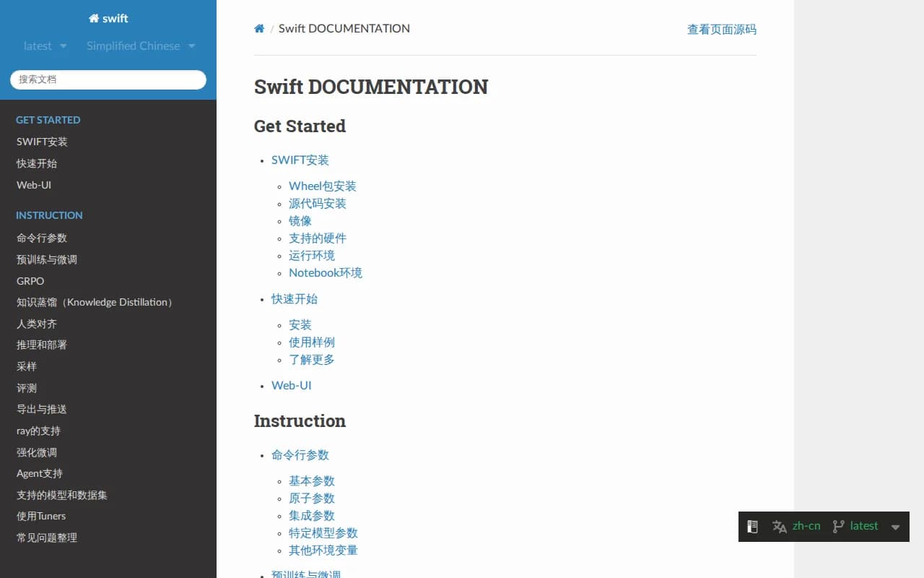Open the latest version dropdown in sidebar header
The image size is (924, 578).
(45, 46)
